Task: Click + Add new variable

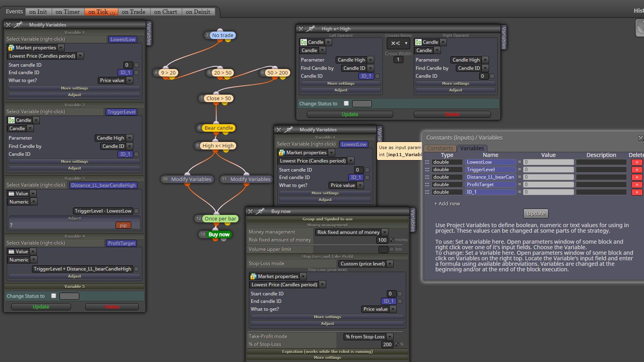Action: [x=447, y=204]
